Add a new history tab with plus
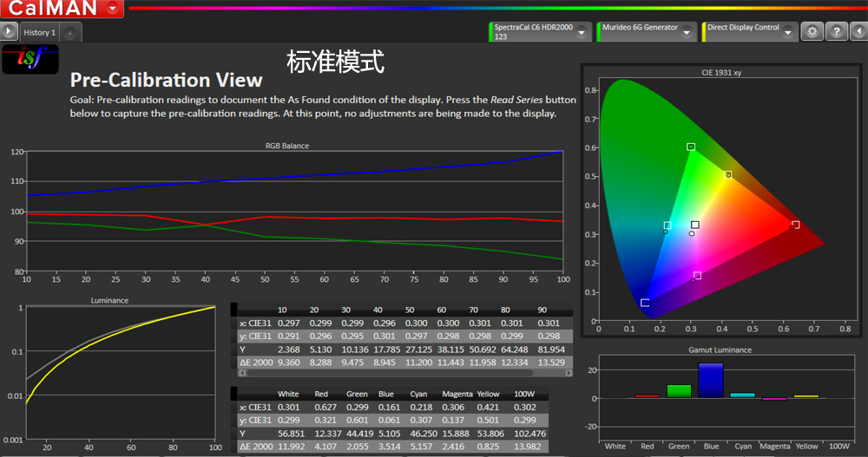The image size is (868, 457). click(x=70, y=33)
